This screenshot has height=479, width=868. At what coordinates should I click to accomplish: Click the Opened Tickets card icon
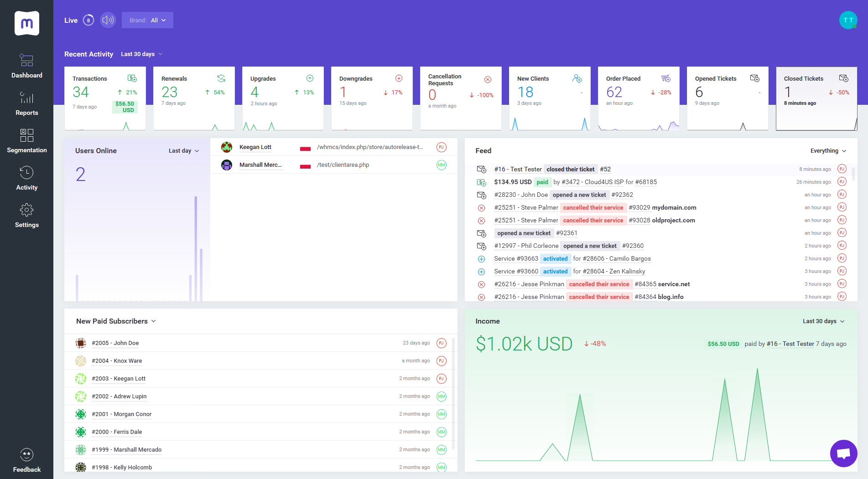tap(755, 78)
